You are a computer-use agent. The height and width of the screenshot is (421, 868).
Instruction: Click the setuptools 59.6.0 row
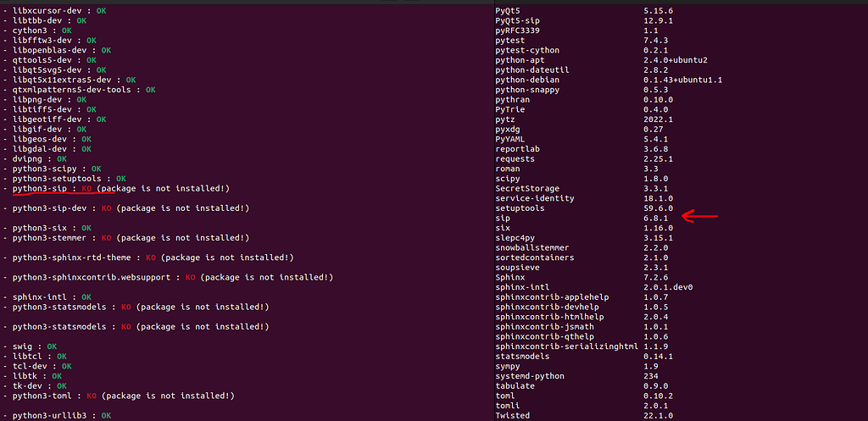coord(585,208)
